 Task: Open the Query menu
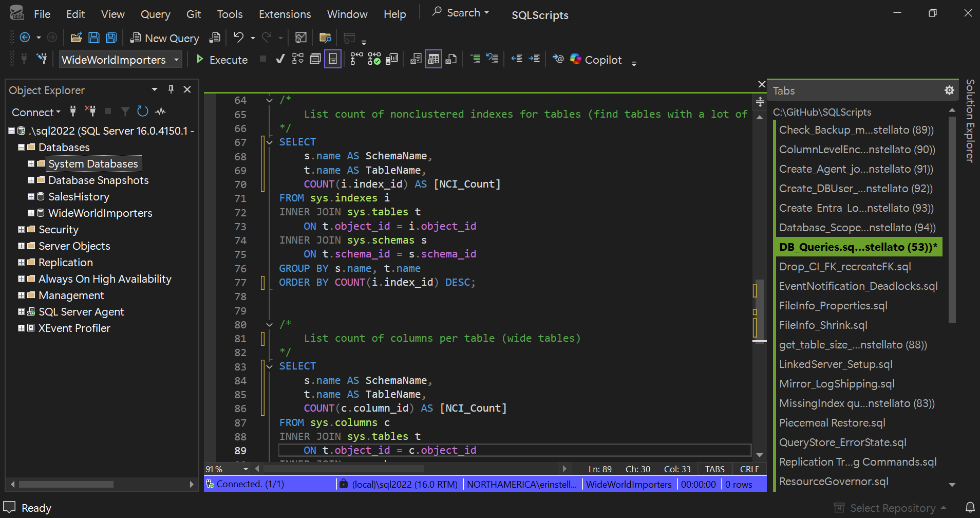pyautogui.click(x=155, y=14)
